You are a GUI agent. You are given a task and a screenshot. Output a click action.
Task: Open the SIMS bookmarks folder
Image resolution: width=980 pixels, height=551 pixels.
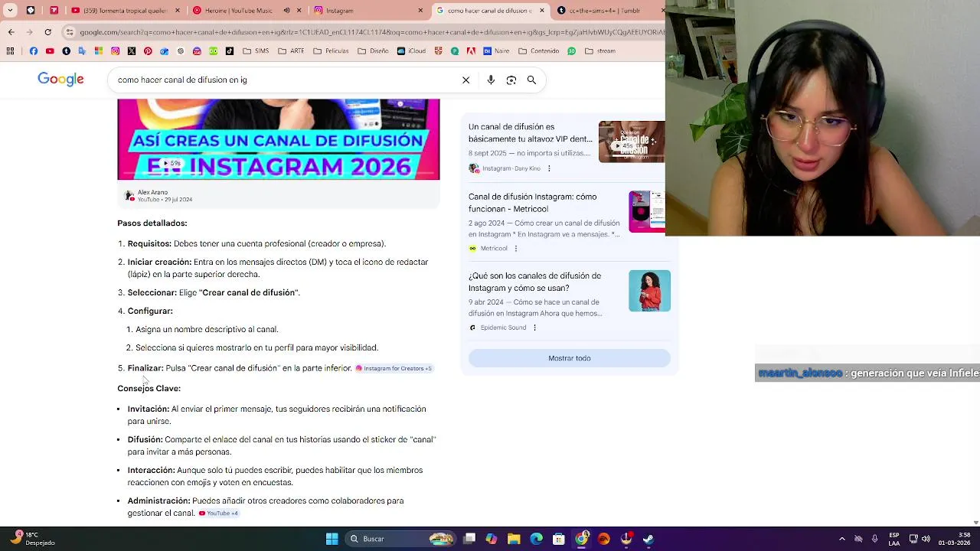(256, 51)
